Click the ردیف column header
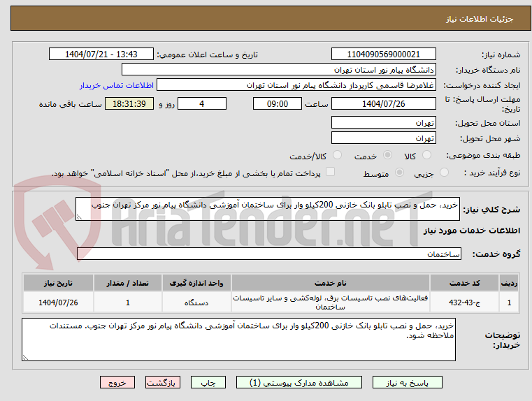Viewport: 532px width, 401px height. pos(509,283)
